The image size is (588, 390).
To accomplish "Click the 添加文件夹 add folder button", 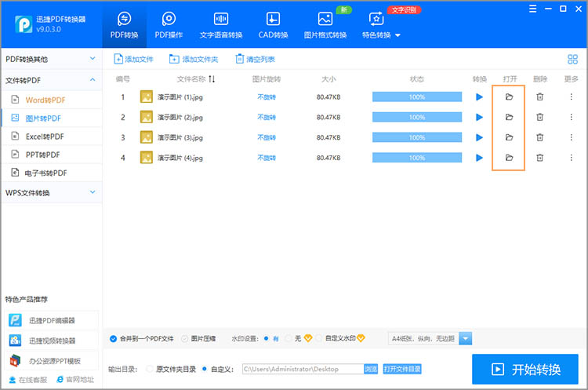I will 194,59.
